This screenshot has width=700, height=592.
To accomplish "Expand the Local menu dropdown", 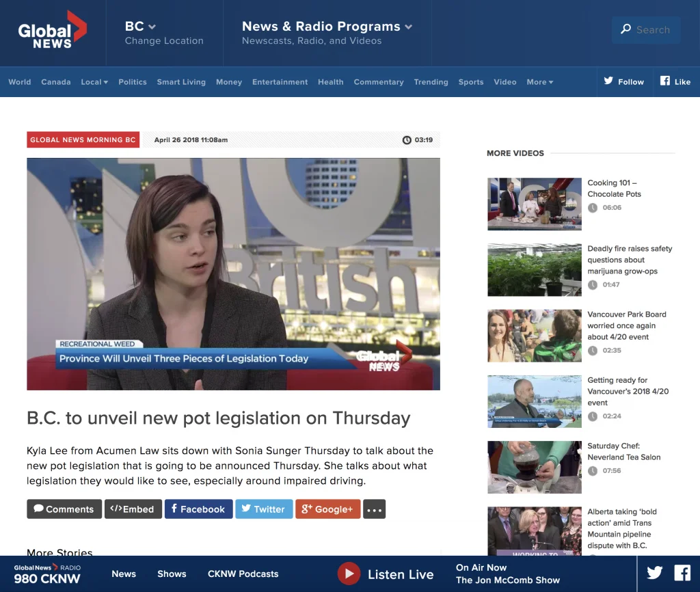I will coord(94,82).
